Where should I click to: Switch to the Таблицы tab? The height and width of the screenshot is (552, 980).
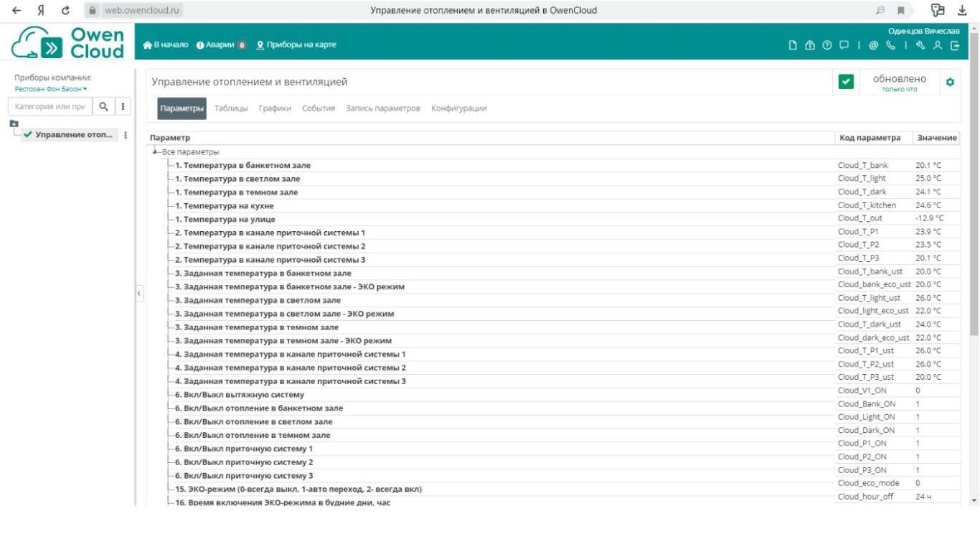point(231,108)
